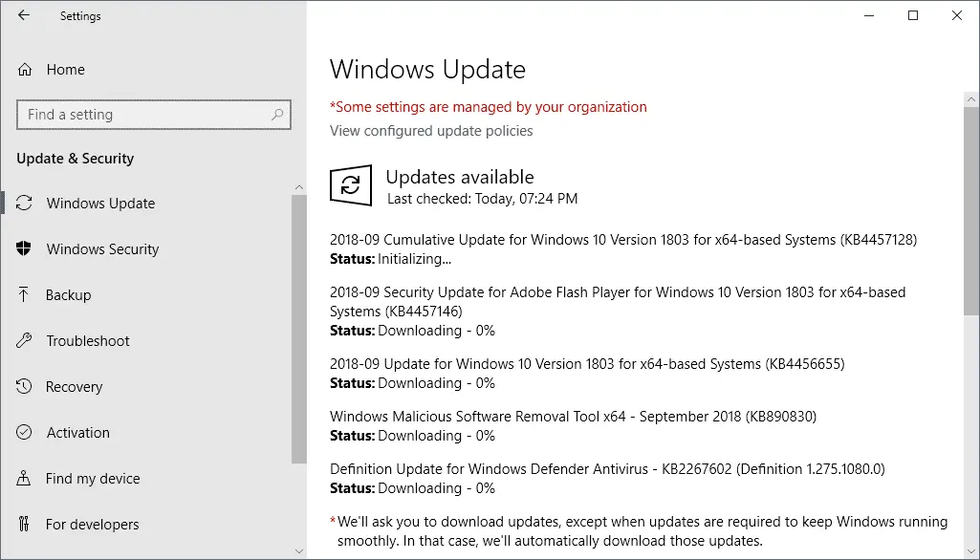
Task: Click the KB4456655 update entry
Action: (587, 364)
